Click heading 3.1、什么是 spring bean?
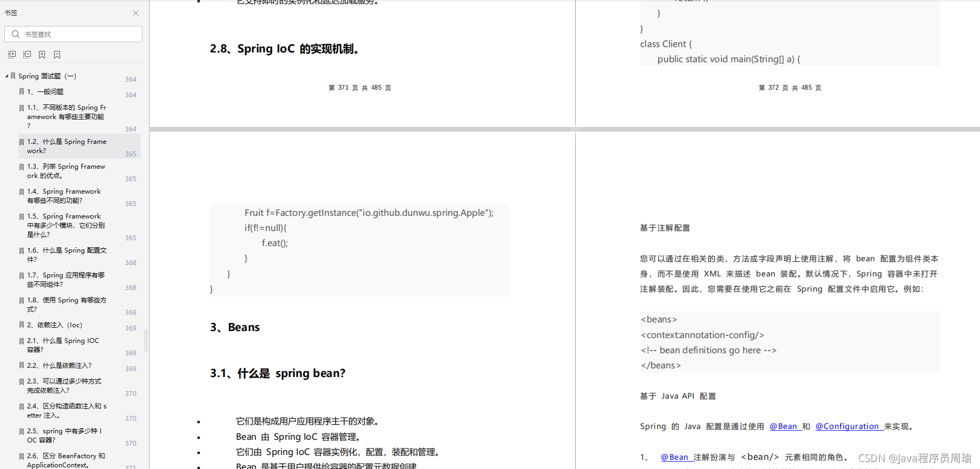Screen dimensions: 980x469 (x=278, y=373)
